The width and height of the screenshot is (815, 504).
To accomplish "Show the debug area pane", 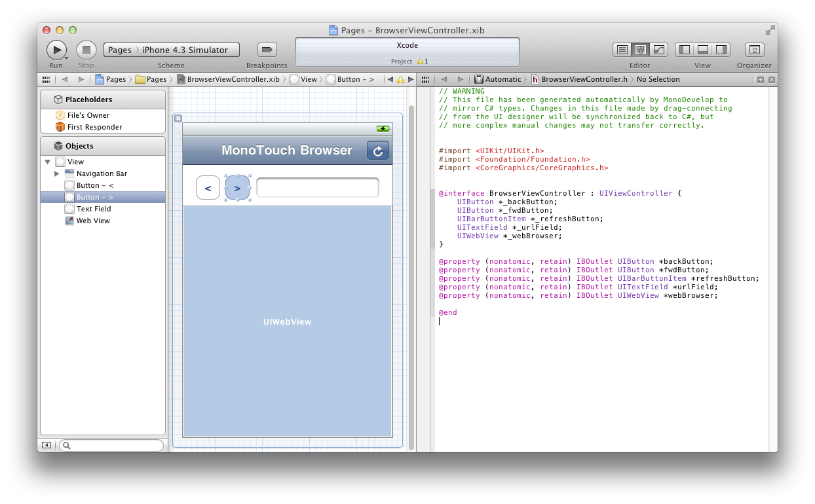I will 702,50.
